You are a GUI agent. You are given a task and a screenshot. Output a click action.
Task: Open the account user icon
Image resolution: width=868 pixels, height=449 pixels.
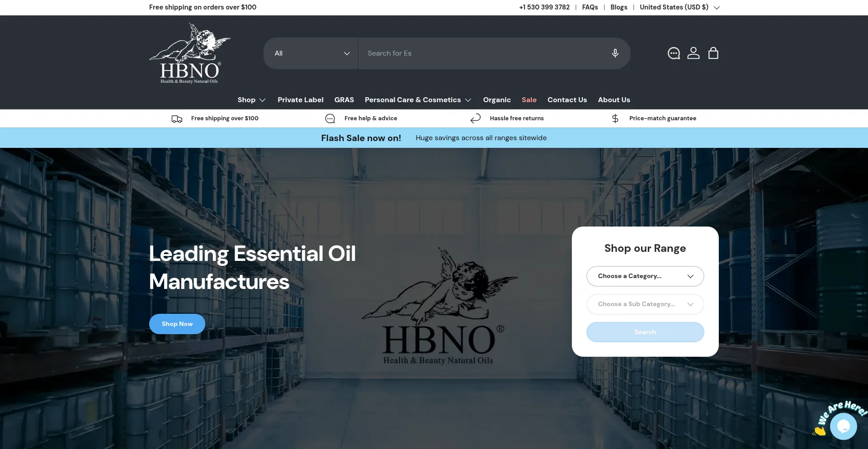(693, 53)
